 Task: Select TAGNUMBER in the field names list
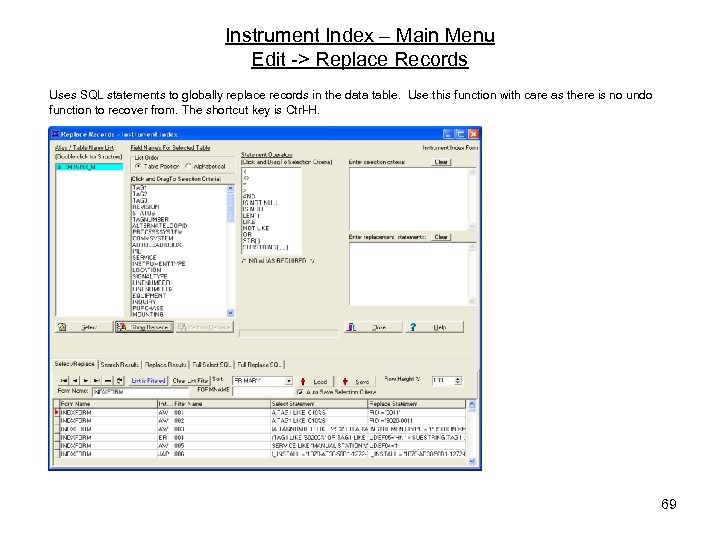(x=150, y=219)
